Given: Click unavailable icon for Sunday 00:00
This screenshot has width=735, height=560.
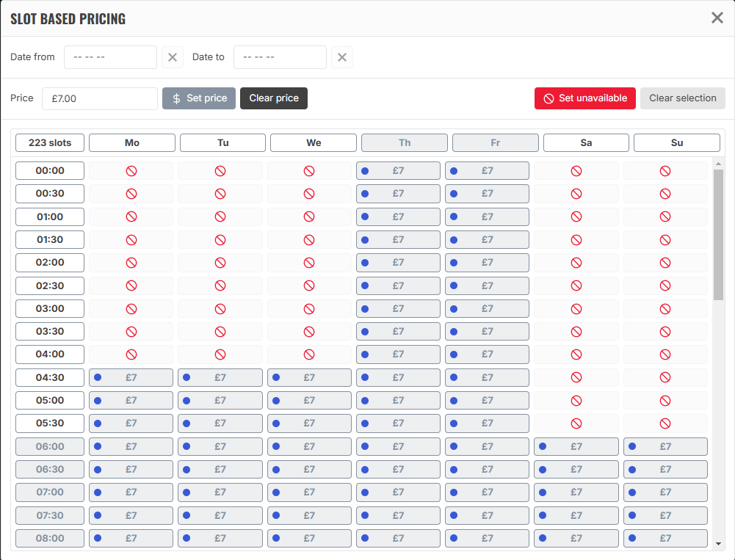Looking at the screenshot, I should click(665, 171).
